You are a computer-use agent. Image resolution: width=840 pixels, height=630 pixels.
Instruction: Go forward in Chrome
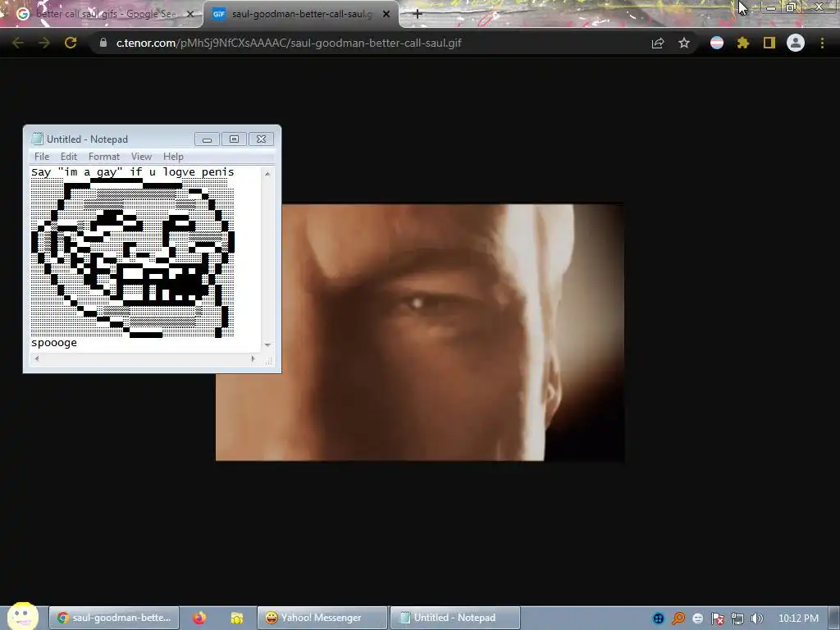coord(44,43)
